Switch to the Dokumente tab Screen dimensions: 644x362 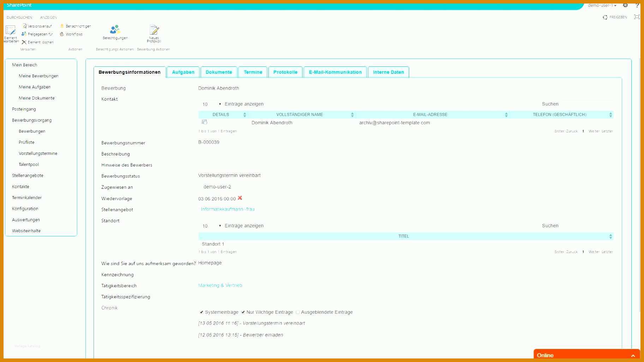tap(219, 72)
